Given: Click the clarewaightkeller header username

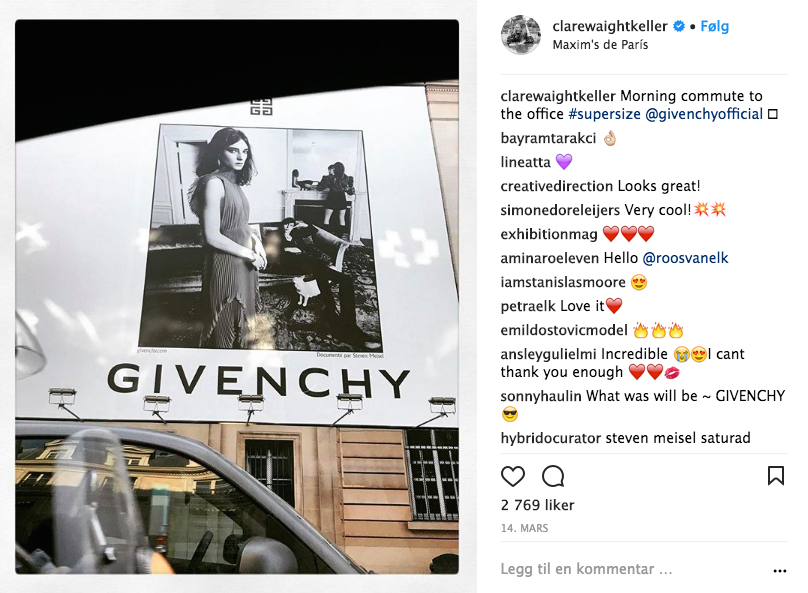Looking at the screenshot, I should [x=610, y=26].
